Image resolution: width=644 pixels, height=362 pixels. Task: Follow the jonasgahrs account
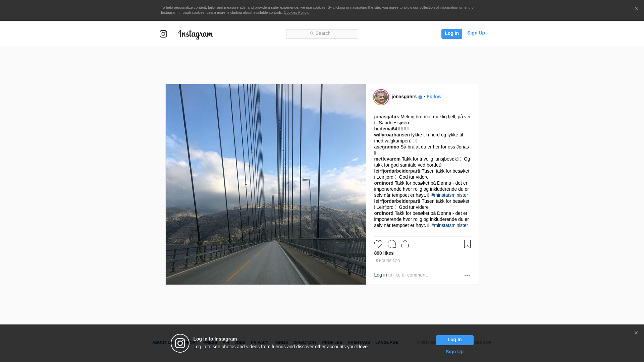pyautogui.click(x=434, y=97)
